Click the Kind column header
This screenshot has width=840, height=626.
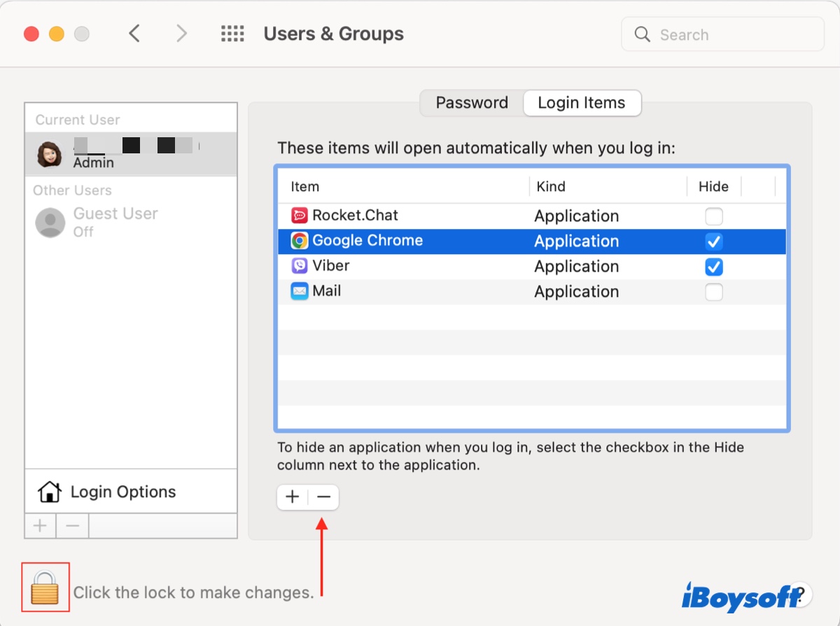coord(551,186)
